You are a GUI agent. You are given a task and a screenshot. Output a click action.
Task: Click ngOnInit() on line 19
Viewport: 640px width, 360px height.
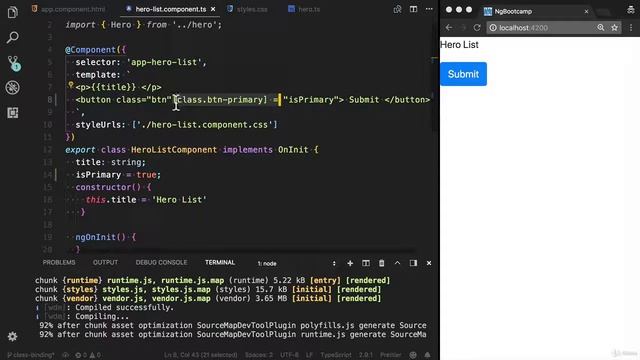pyautogui.click(x=100, y=237)
